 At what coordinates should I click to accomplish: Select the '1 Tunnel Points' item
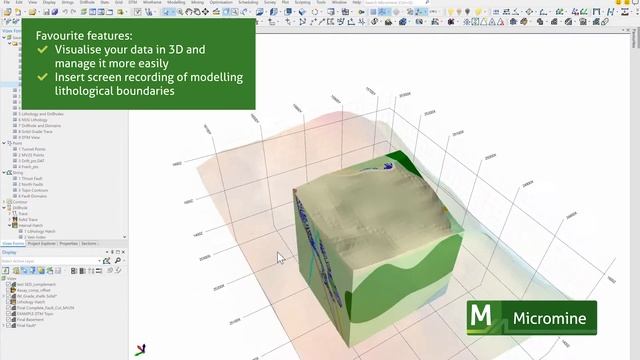pos(31,149)
